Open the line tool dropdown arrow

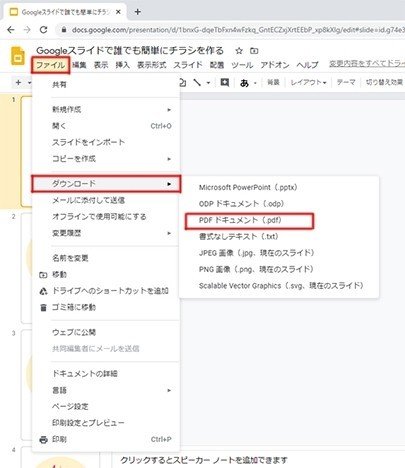coord(208,83)
